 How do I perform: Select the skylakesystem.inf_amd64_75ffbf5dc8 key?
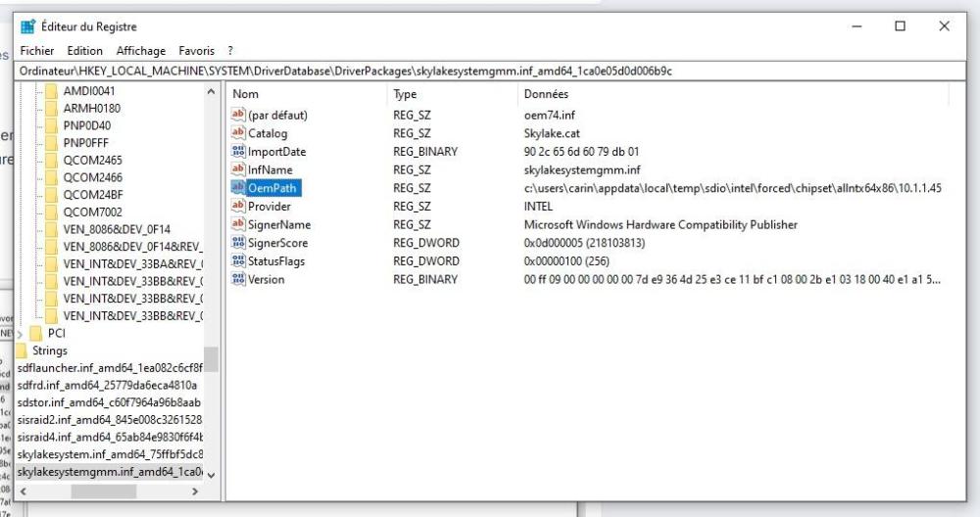110,454
